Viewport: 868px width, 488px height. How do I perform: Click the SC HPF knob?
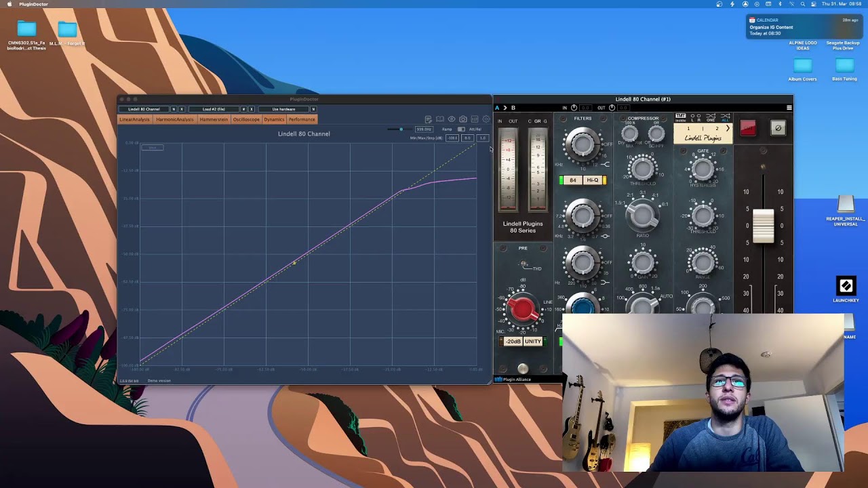point(656,134)
